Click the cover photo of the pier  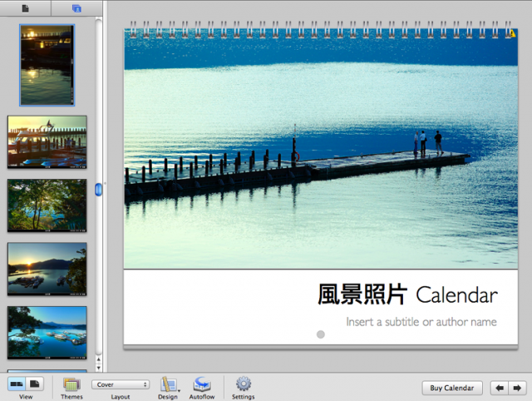321,149
